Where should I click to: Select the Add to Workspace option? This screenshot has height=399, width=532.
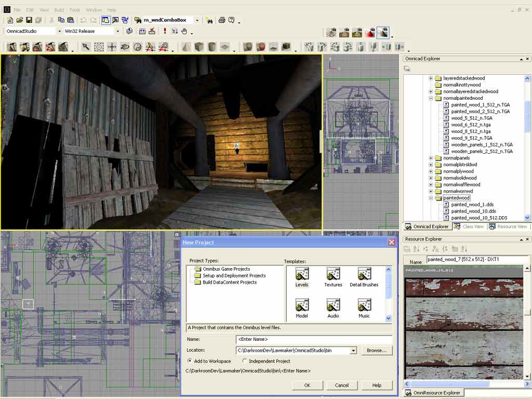click(x=190, y=361)
